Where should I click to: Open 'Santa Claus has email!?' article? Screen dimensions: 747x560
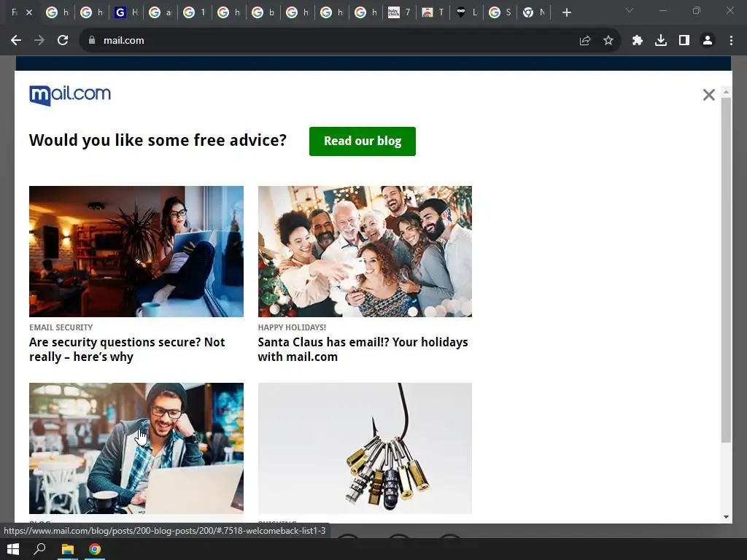point(363,349)
